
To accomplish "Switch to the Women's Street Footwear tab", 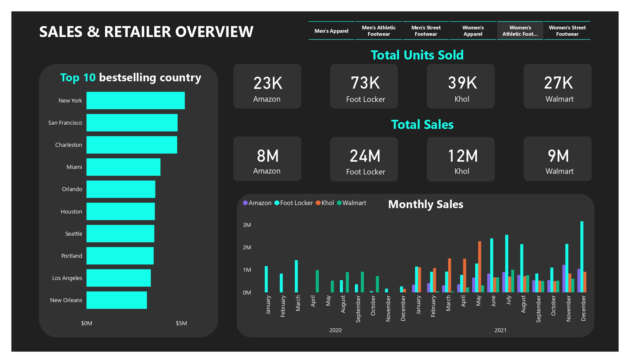I will tap(567, 30).
